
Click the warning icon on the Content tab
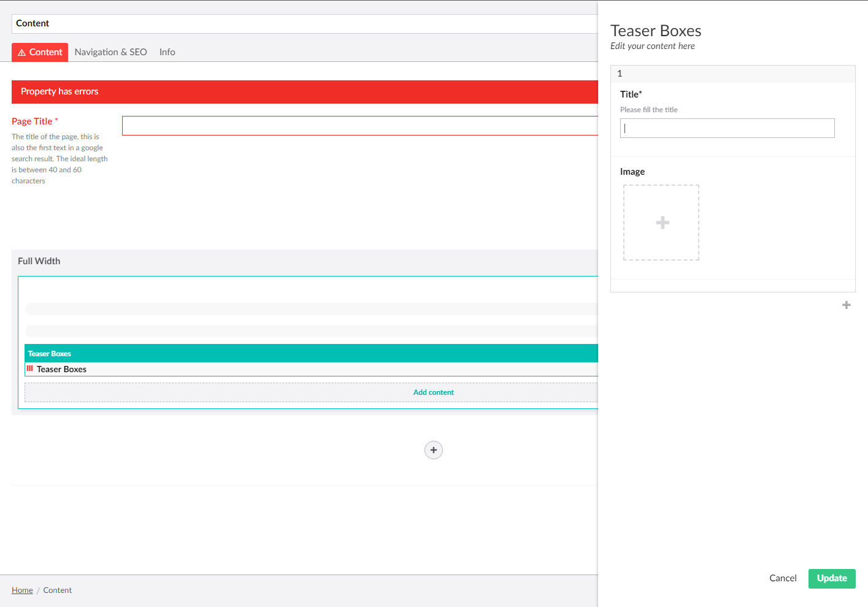click(23, 52)
